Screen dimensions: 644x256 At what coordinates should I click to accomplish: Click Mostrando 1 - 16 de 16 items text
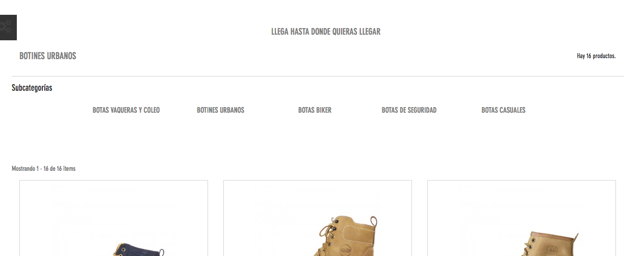(43, 169)
